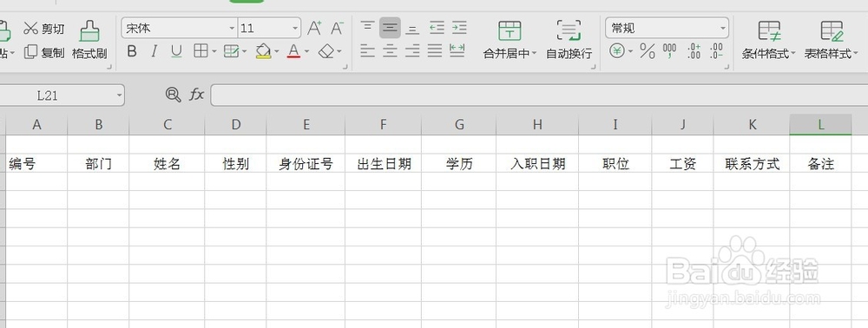This screenshot has width=868, height=328.
Task: Open Conditional Formatting (条件格式)
Action: (769, 40)
